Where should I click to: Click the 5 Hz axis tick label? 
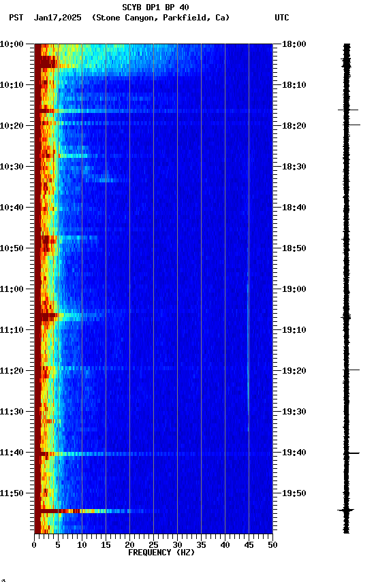[x=58, y=545]
